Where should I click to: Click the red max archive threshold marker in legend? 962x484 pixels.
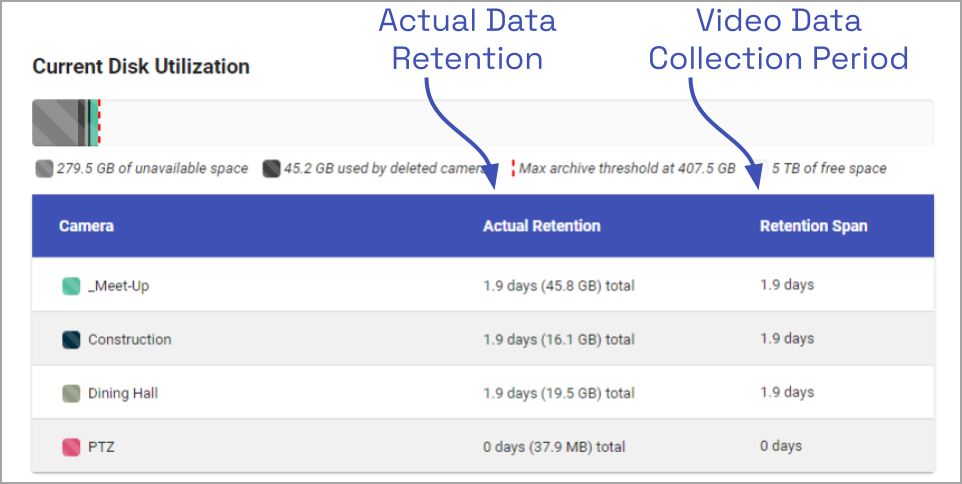[513, 169]
